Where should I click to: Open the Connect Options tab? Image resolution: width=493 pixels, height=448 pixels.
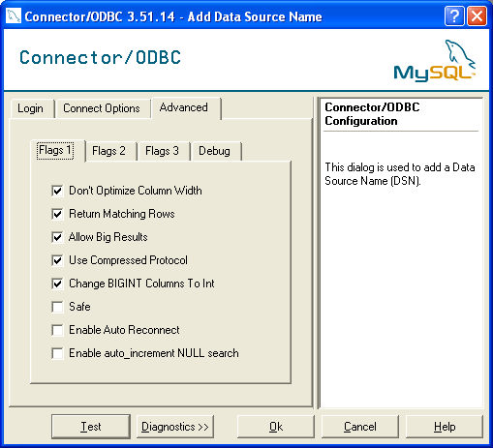pos(102,108)
